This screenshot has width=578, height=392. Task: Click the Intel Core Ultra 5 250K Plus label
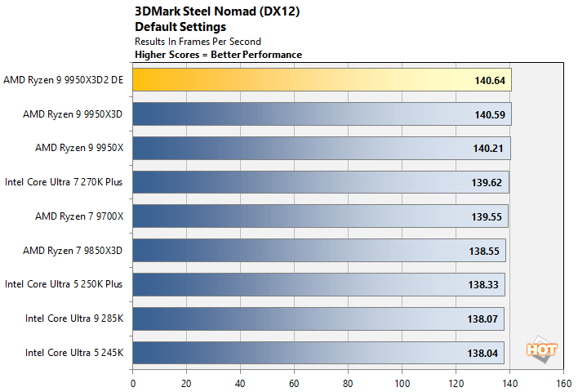[x=64, y=284]
